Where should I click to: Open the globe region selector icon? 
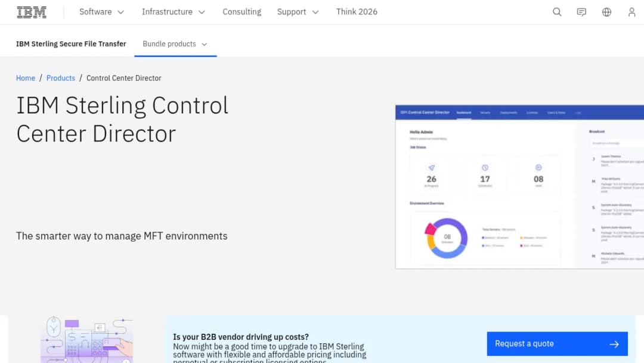(x=606, y=12)
